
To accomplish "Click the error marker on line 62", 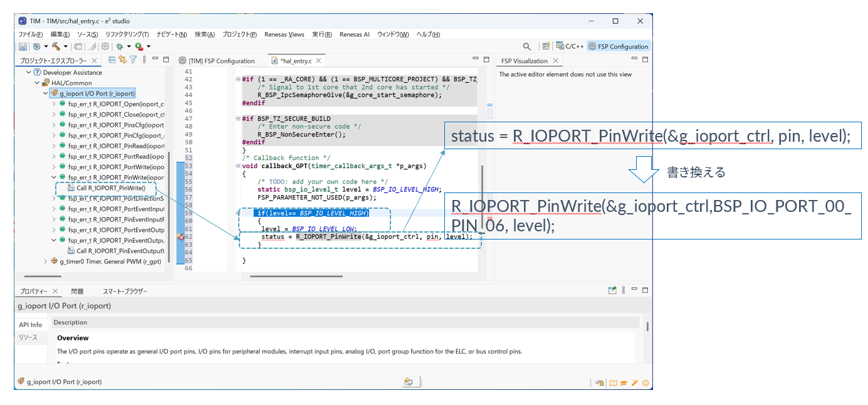I will [x=180, y=236].
